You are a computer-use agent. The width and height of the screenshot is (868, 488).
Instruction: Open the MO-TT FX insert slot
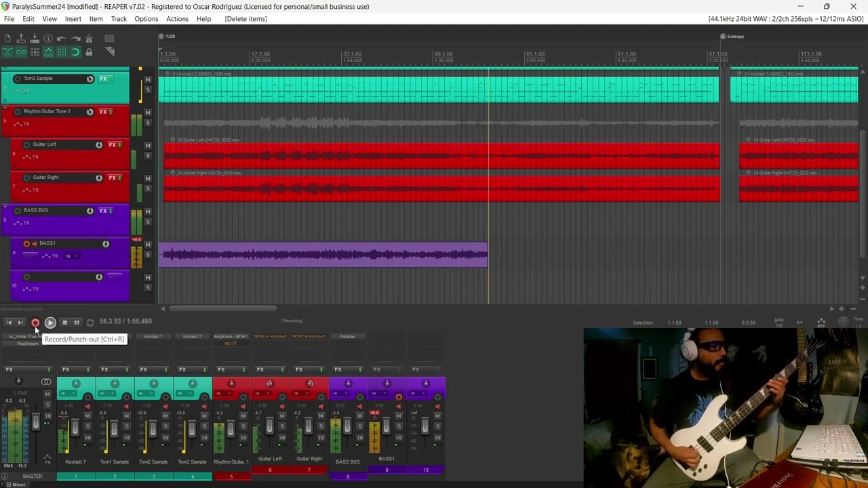[231, 344]
